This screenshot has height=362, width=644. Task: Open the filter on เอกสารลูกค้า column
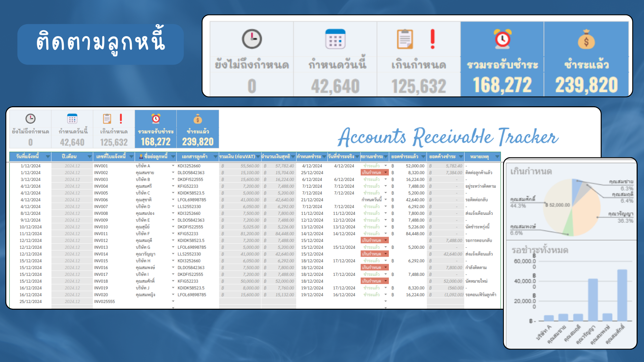215,157
